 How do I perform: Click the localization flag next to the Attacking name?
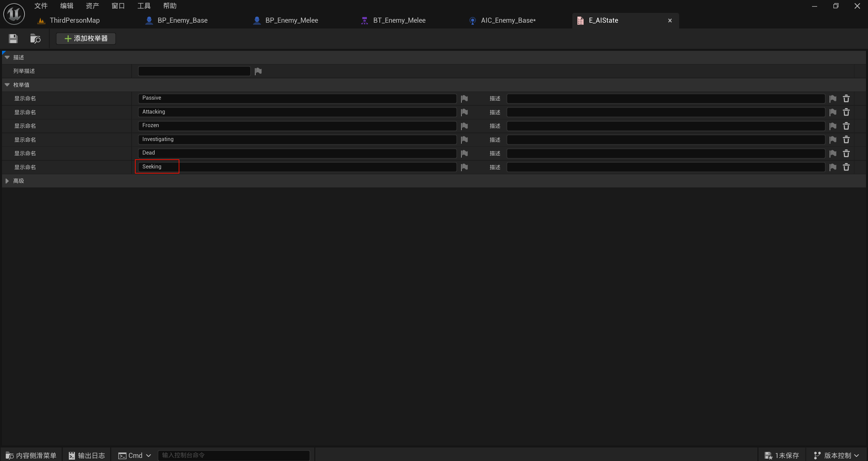tap(465, 112)
